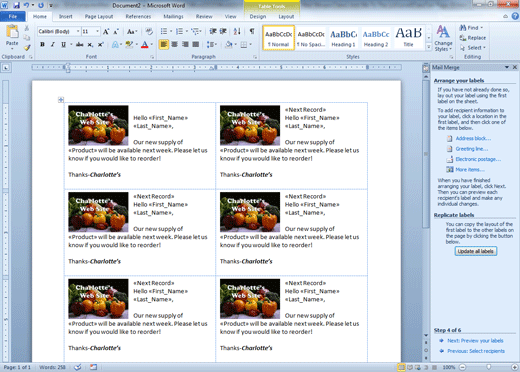Apply the No Spacing style

[x=311, y=38]
